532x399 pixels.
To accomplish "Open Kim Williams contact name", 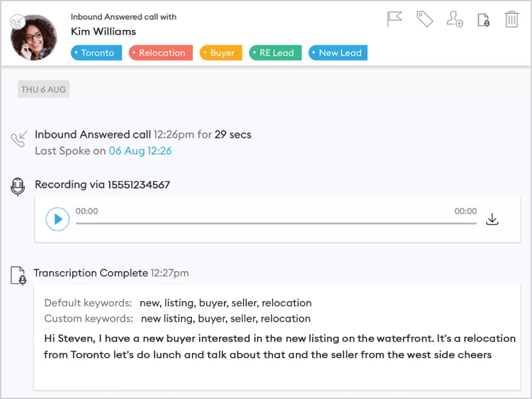I will click(x=104, y=32).
